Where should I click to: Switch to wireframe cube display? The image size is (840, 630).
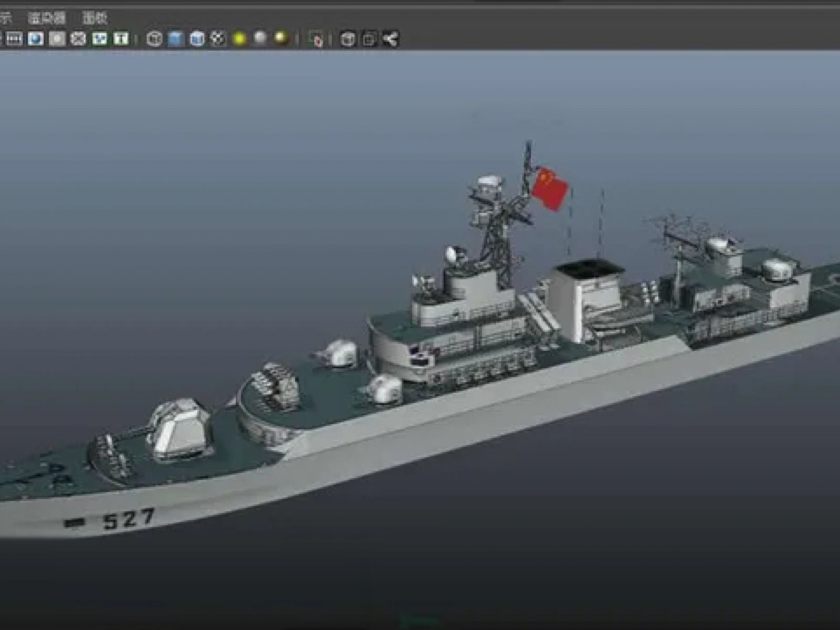pos(154,38)
